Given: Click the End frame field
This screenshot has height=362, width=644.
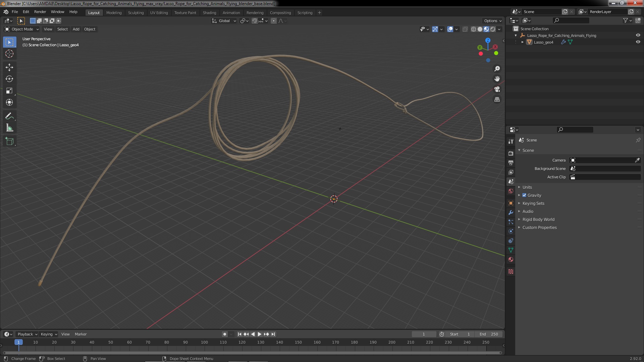Looking at the screenshot, I should (489, 334).
